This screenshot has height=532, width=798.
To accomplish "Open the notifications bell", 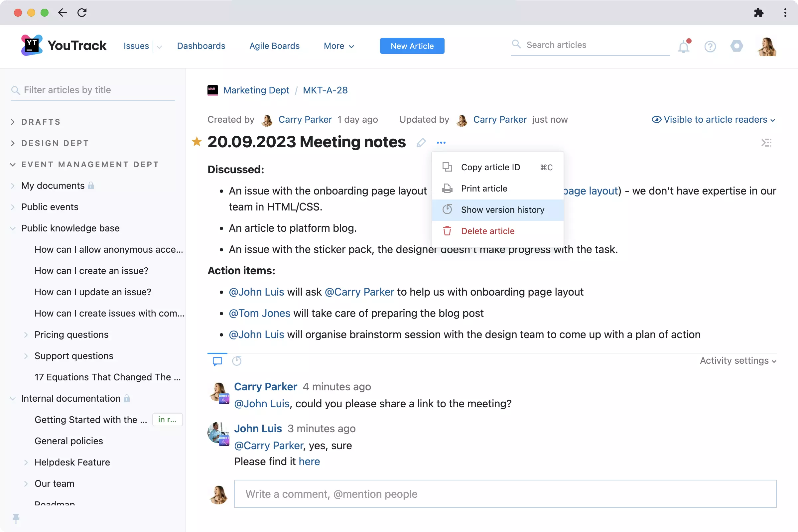I will 684,46.
